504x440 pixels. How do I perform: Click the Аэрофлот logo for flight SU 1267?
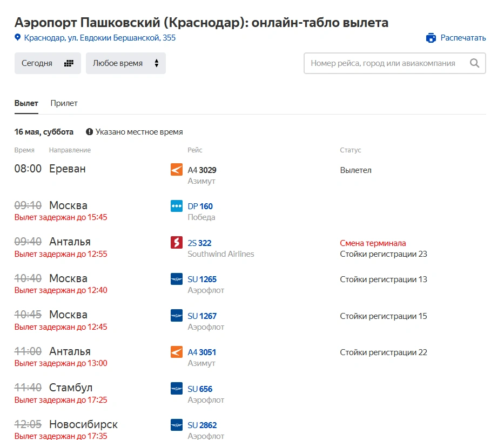(177, 316)
